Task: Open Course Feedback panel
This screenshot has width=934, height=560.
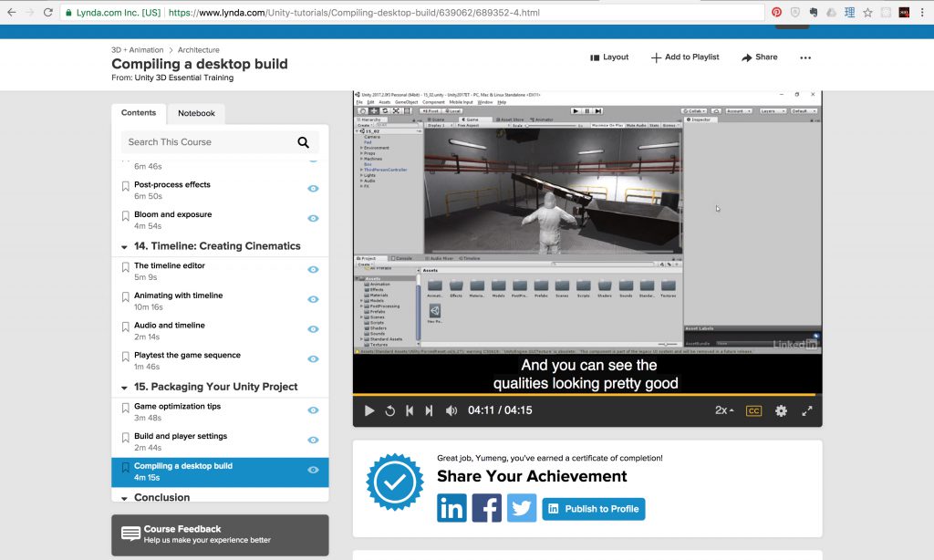Action: tap(220, 535)
